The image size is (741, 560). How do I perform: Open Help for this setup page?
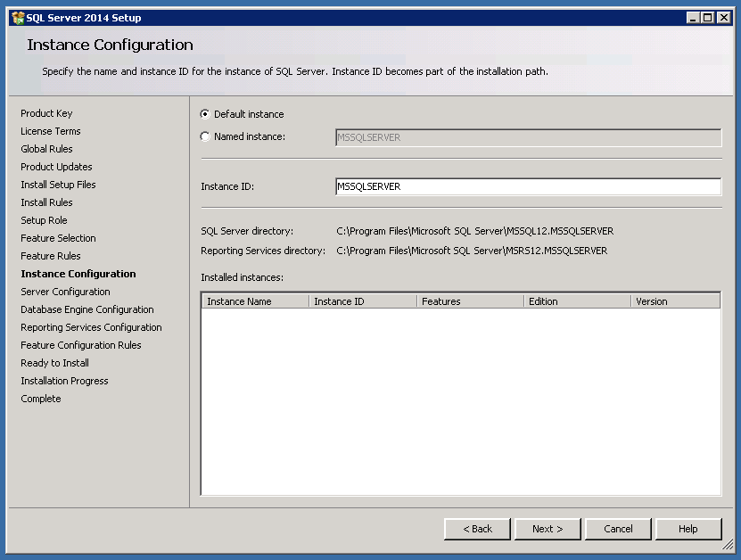click(x=687, y=529)
